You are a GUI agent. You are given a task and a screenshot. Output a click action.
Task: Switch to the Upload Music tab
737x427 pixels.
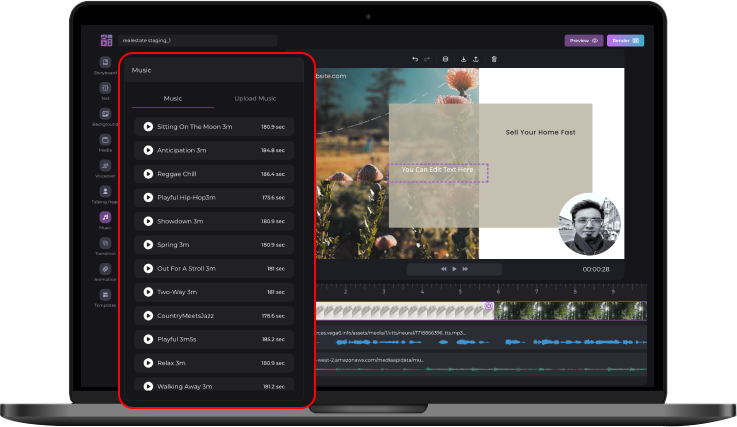coord(255,98)
